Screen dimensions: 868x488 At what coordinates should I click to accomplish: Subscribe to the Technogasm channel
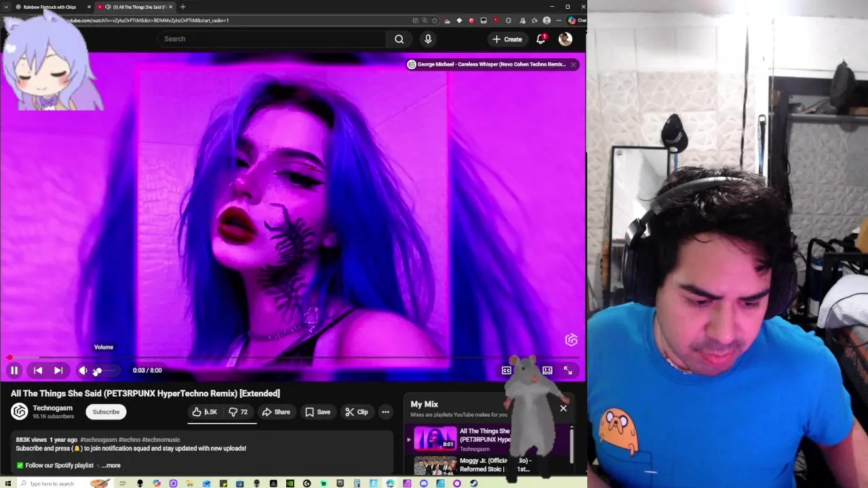coord(106,412)
